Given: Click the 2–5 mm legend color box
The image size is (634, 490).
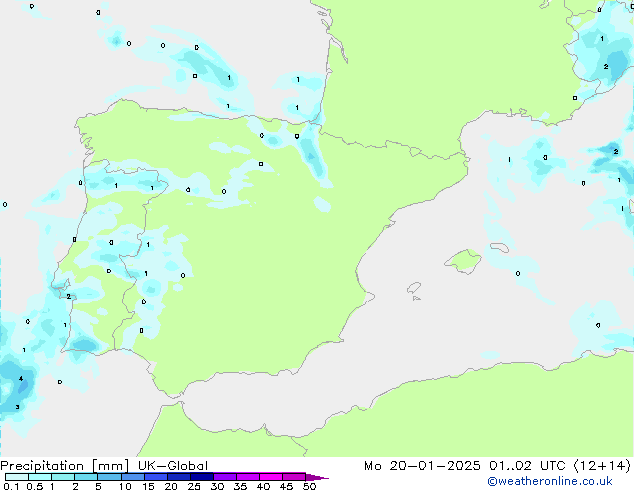Looking at the screenshot, I should [86, 477].
